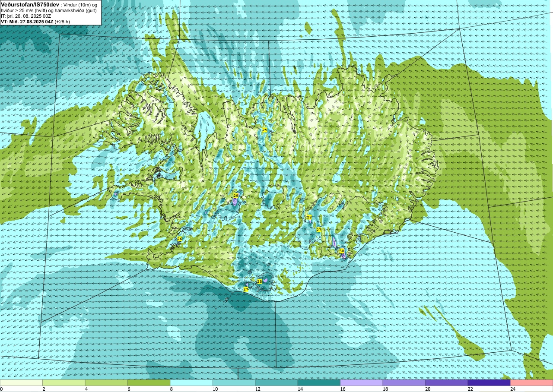553x392 pixels.
Task: Click the dark teal 14–16 m/s legend swatch
Action: click(x=319, y=383)
